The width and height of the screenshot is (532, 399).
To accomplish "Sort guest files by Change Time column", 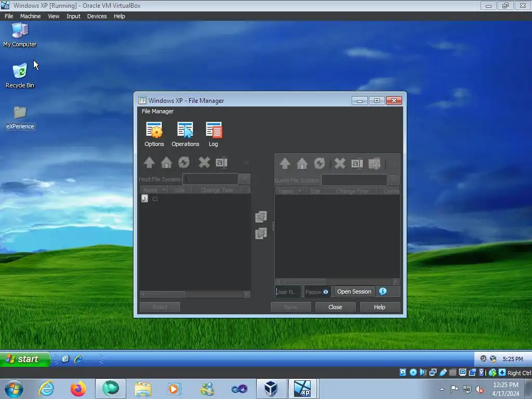I will (353, 191).
